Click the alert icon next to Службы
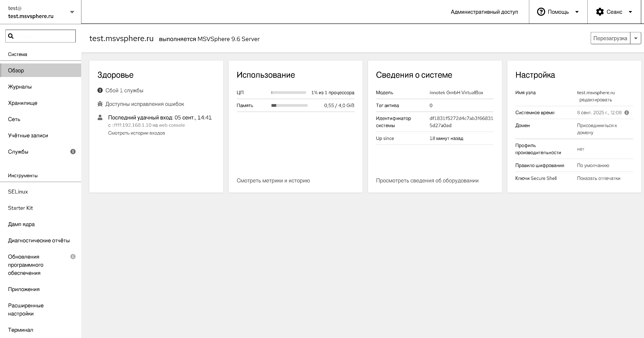The image size is (644, 338). 73,152
